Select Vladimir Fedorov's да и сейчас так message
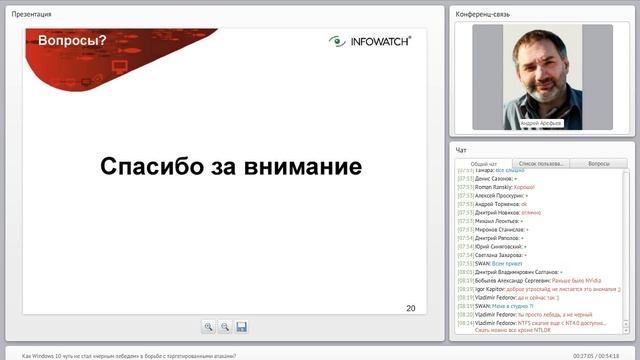Viewport: 640px width, 360px height. tap(509, 298)
